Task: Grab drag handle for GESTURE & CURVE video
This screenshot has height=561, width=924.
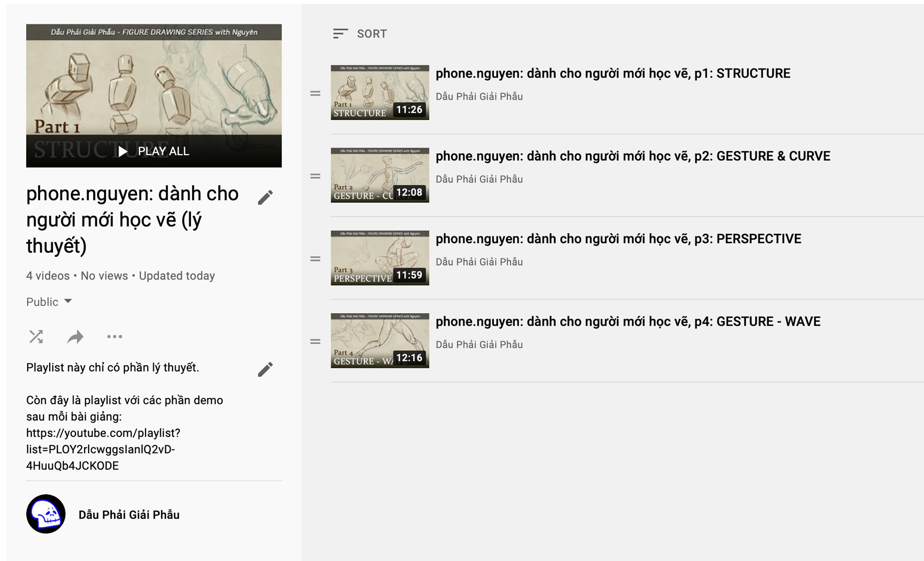Action: [315, 176]
